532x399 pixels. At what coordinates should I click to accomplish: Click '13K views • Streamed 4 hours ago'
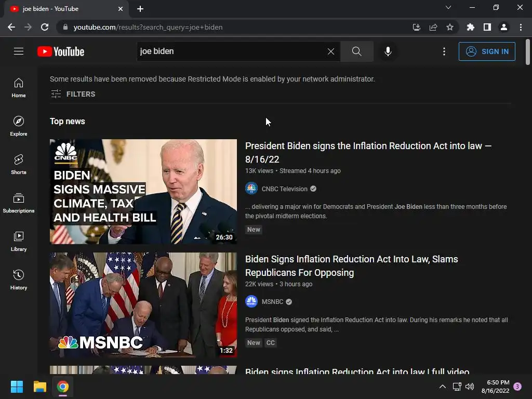click(x=293, y=170)
